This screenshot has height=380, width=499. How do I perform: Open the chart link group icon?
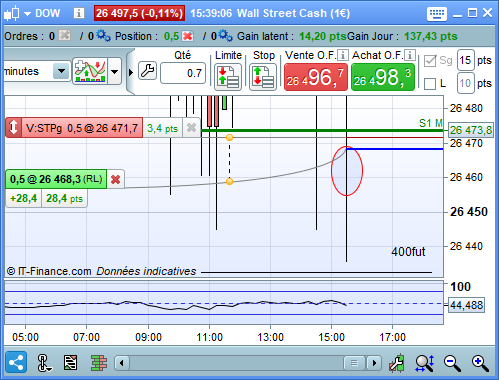[x=43, y=363]
